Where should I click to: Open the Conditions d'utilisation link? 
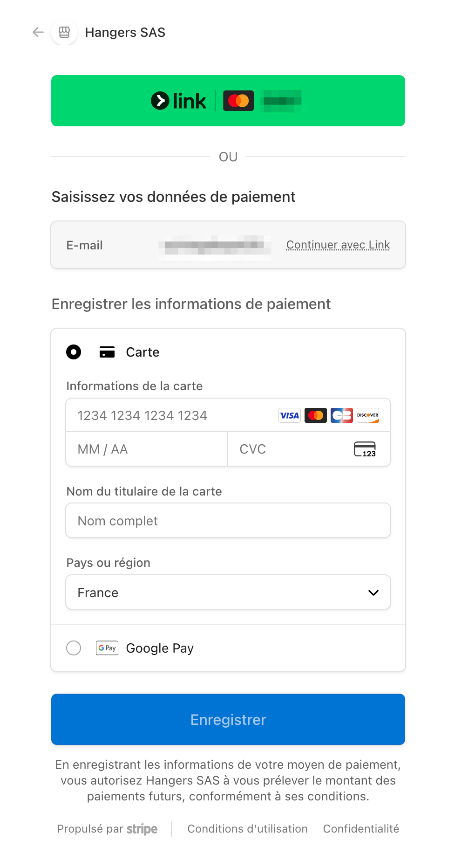[247, 829]
